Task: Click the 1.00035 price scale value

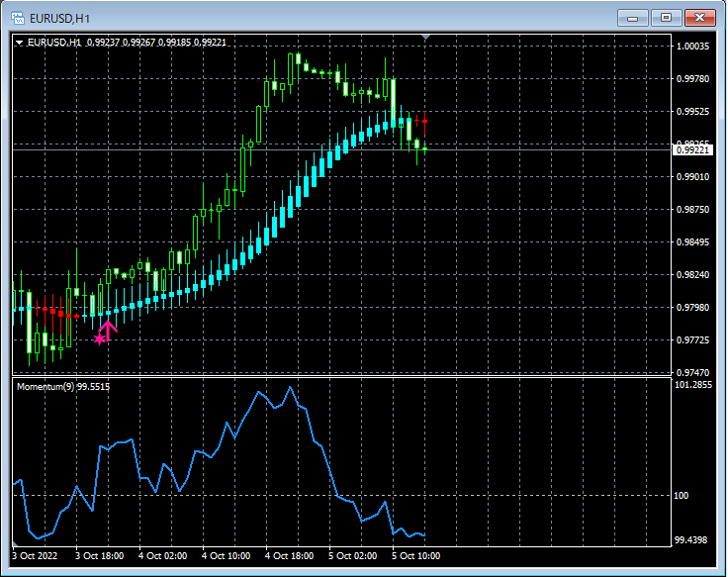Action: [x=692, y=46]
